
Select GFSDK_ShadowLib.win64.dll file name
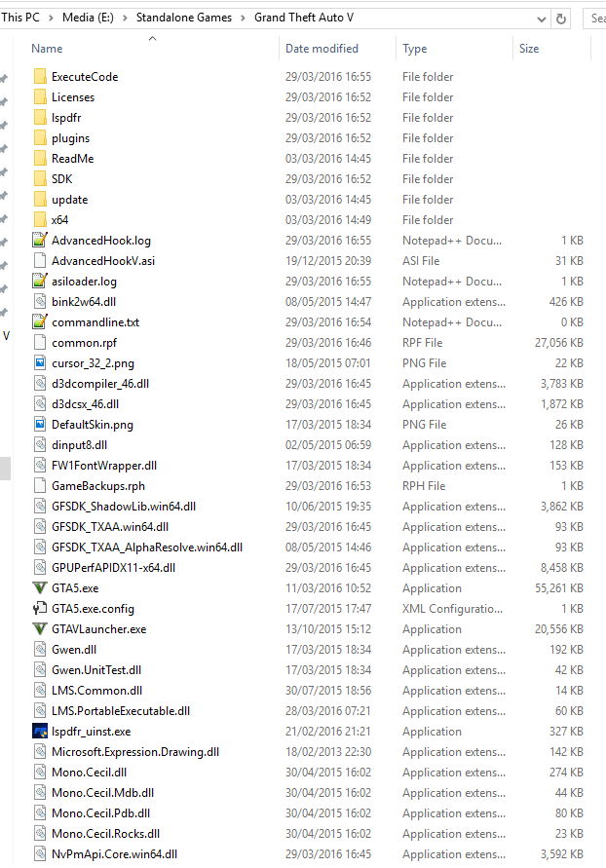[124, 507]
